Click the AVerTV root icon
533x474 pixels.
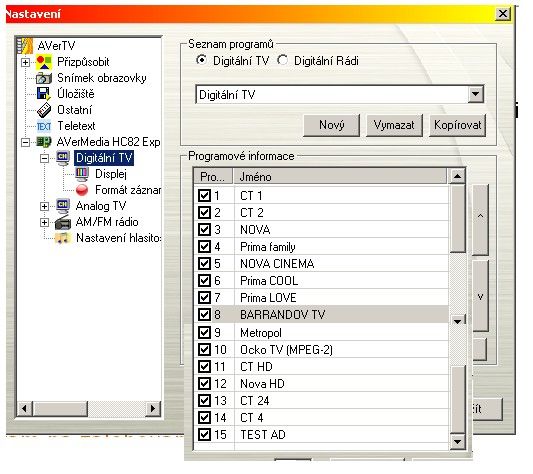pyautogui.click(x=25, y=46)
